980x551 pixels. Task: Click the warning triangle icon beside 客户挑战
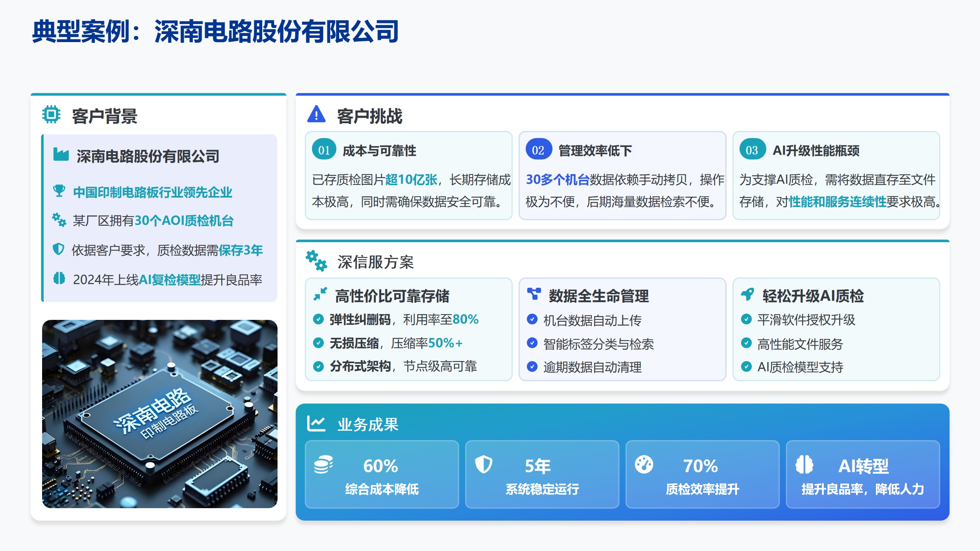(x=316, y=114)
